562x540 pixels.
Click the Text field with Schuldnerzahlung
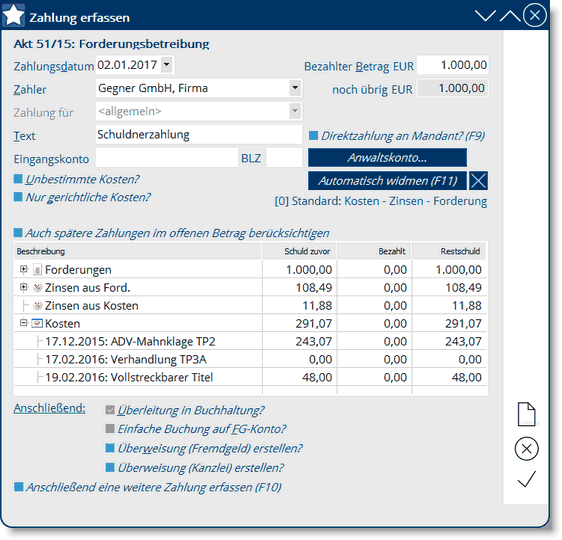(199, 134)
